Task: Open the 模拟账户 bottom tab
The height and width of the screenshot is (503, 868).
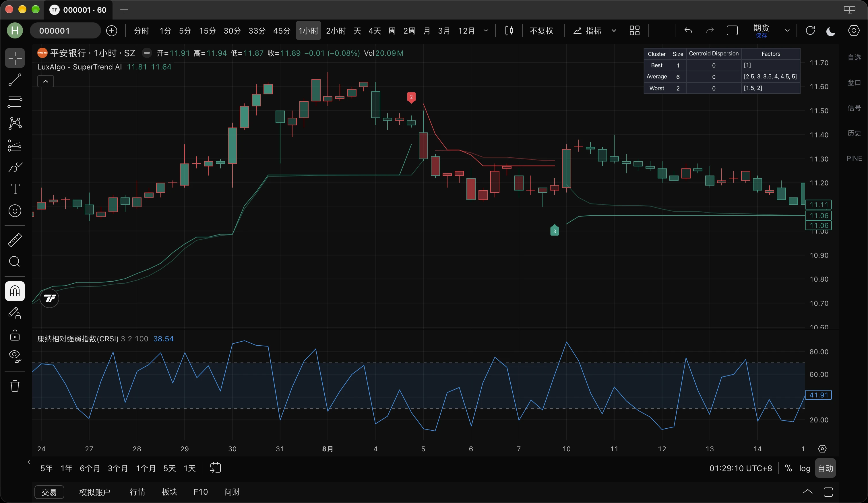Action: coord(95,492)
